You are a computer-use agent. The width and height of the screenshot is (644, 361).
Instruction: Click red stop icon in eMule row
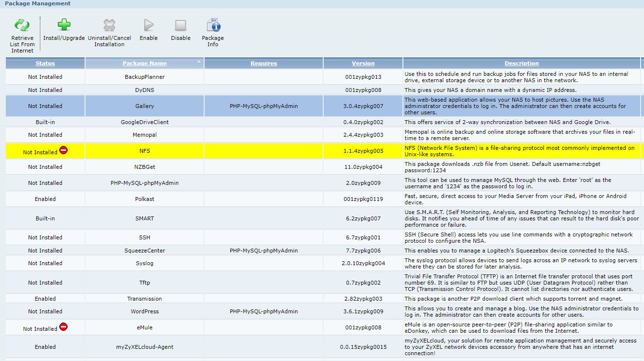point(63,327)
